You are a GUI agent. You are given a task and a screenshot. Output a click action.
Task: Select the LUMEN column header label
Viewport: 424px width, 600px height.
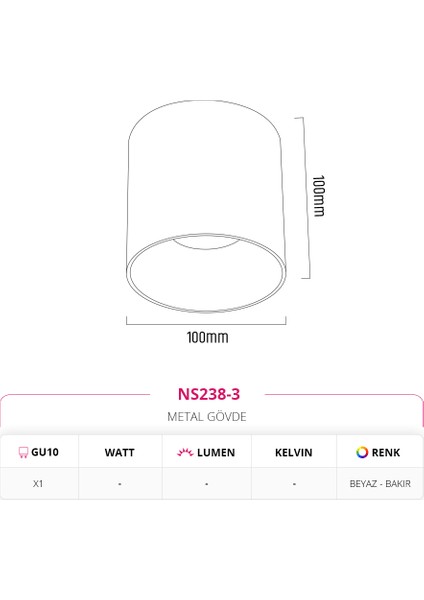(216, 452)
